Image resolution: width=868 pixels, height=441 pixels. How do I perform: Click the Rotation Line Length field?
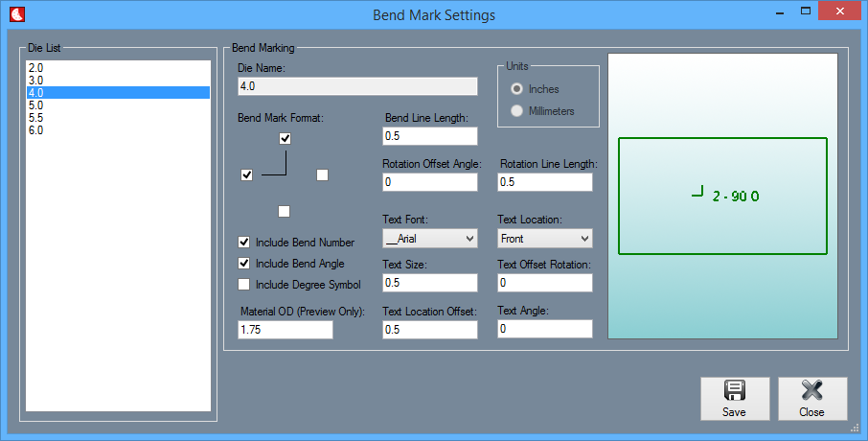[545, 182]
